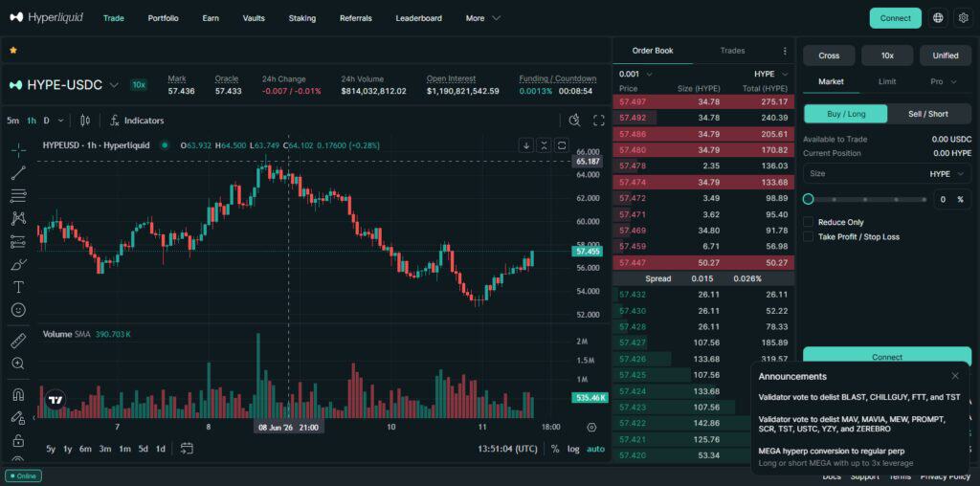Go to the Portfolio page
Screen dimensions: 980x486
coord(163,18)
